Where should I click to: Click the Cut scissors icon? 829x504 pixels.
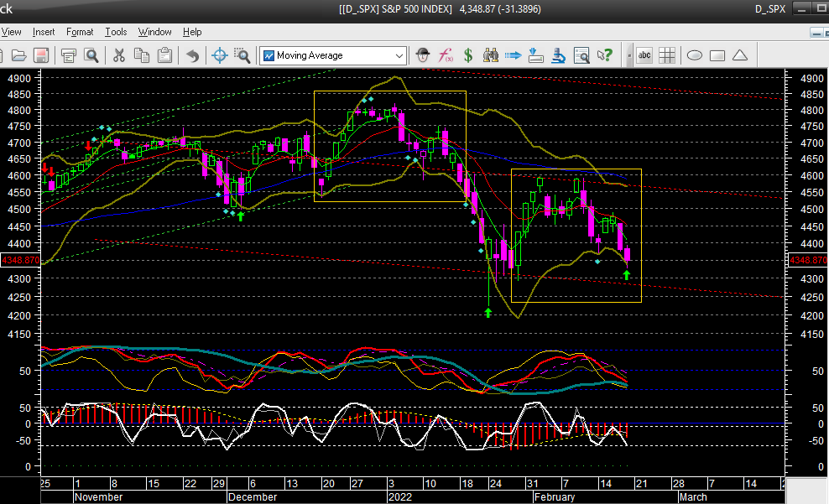pyautogui.click(x=118, y=55)
